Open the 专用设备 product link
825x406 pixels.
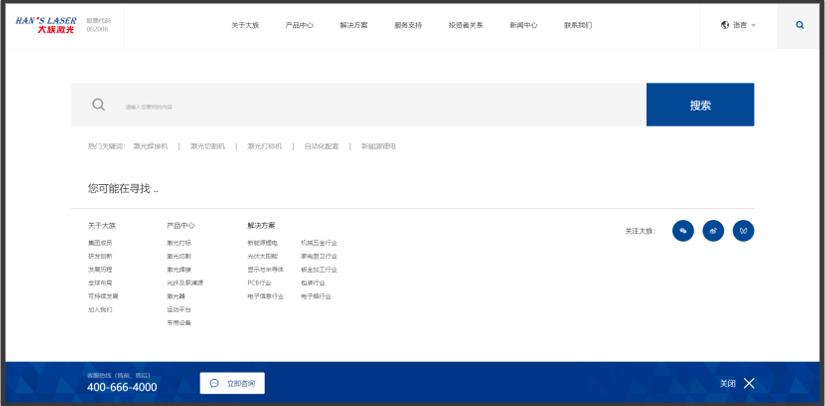pyautogui.click(x=179, y=323)
